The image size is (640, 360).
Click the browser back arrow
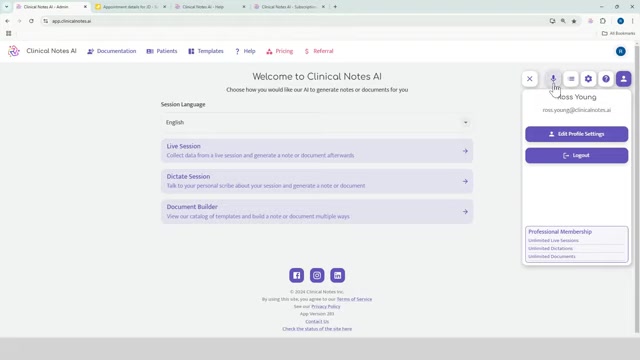tap(7, 21)
